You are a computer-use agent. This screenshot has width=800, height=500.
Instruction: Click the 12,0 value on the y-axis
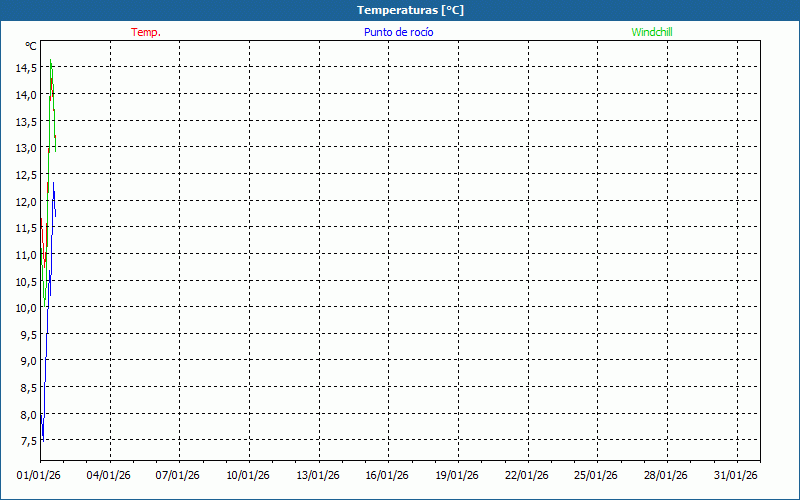click(26, 201)
